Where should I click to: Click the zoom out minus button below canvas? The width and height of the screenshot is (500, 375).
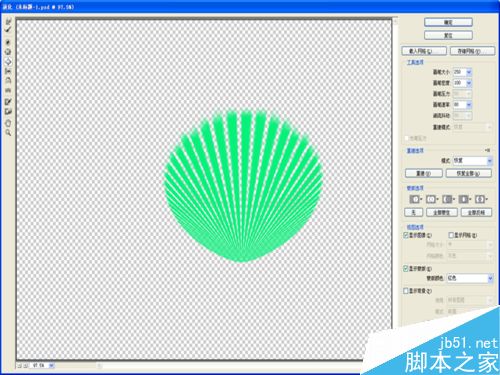19,366
